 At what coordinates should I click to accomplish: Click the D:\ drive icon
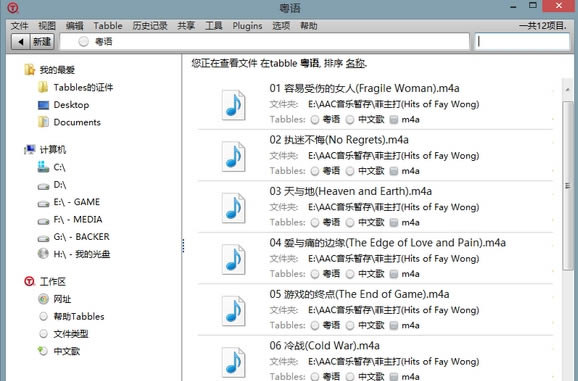[43, 186]
